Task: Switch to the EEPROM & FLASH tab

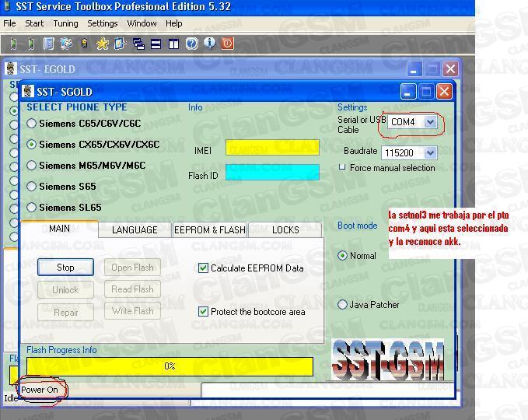Action: pos(210,230)
